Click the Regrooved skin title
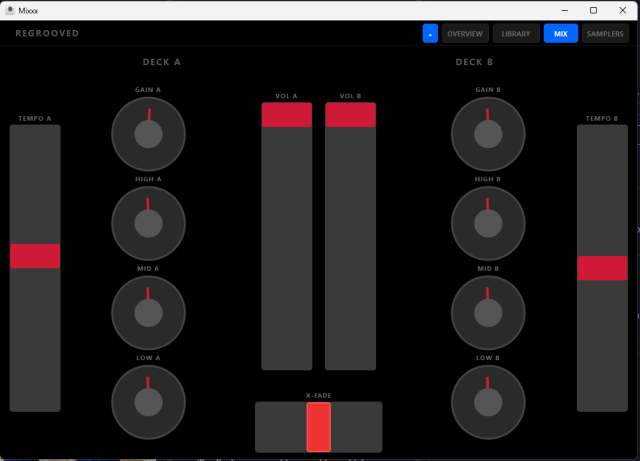Viewport: 640px width, 461px height. pyautogui.click(x=47, y=33)
